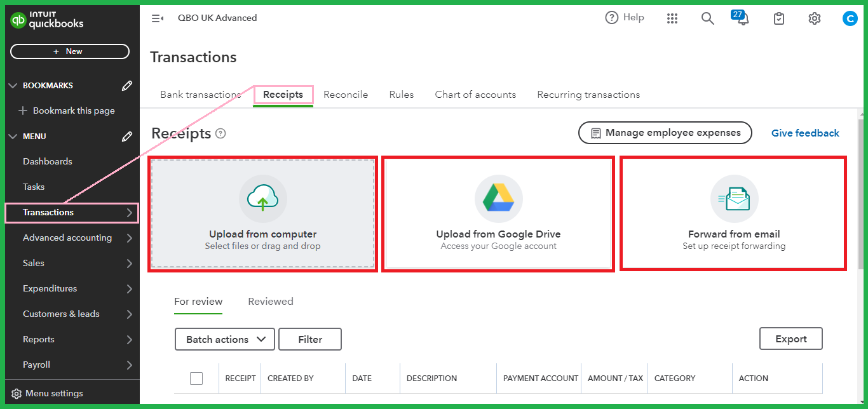Open the Batch actions dropdown
This screenshot has height=409, width=868.
coord(225,339)
